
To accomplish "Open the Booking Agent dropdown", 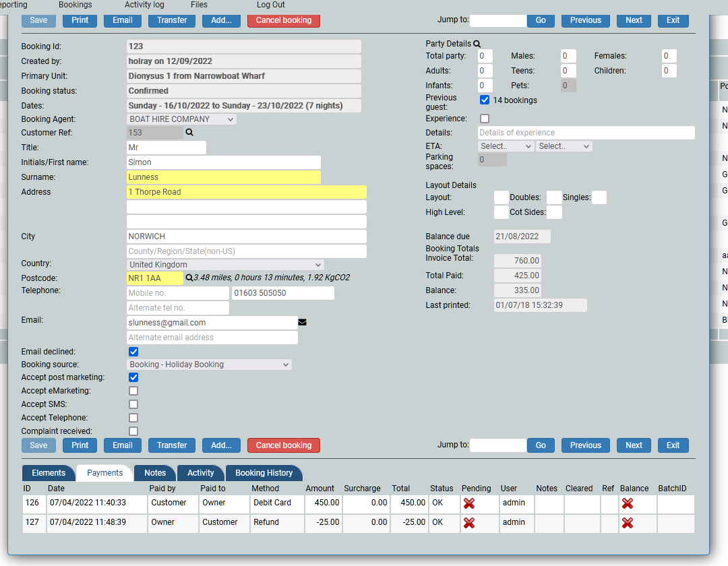I will [x=181, y=119].
